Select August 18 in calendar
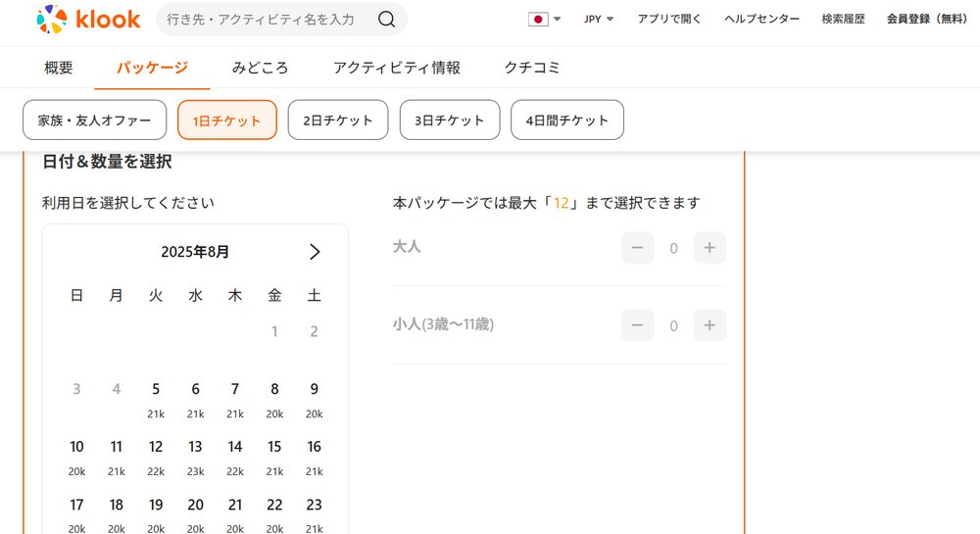 (x=117, y=514)
